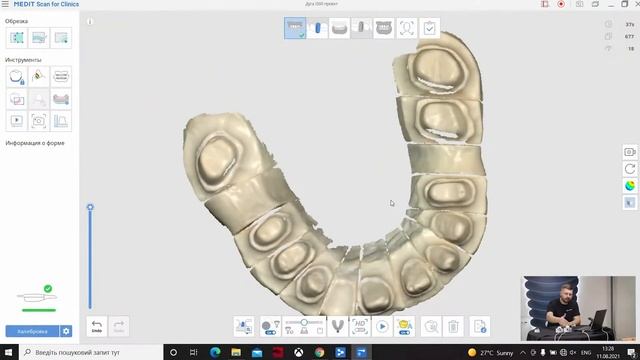Select the second Обрезка trimming tool
640x360 pixels.
pyautogui.click(x=39, y=38)
